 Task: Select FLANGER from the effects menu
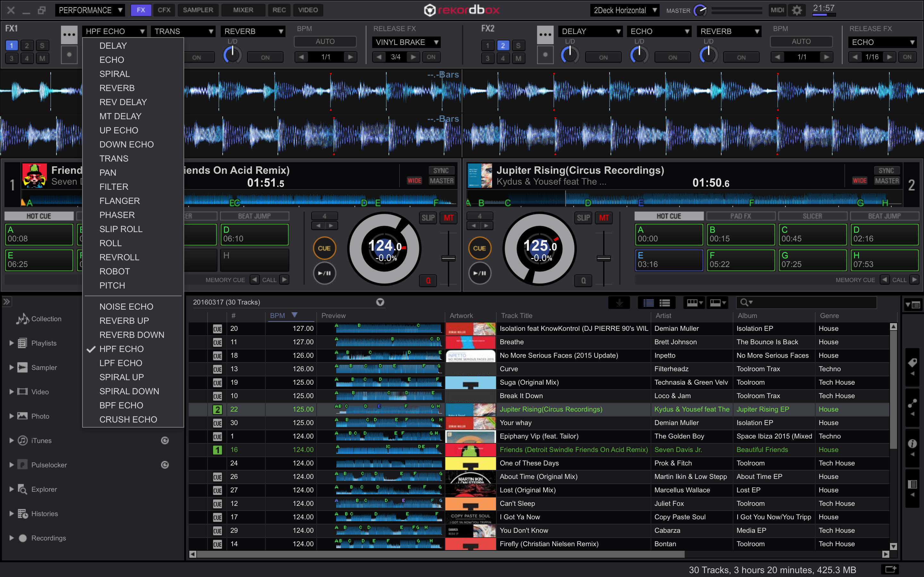point(119,201)
